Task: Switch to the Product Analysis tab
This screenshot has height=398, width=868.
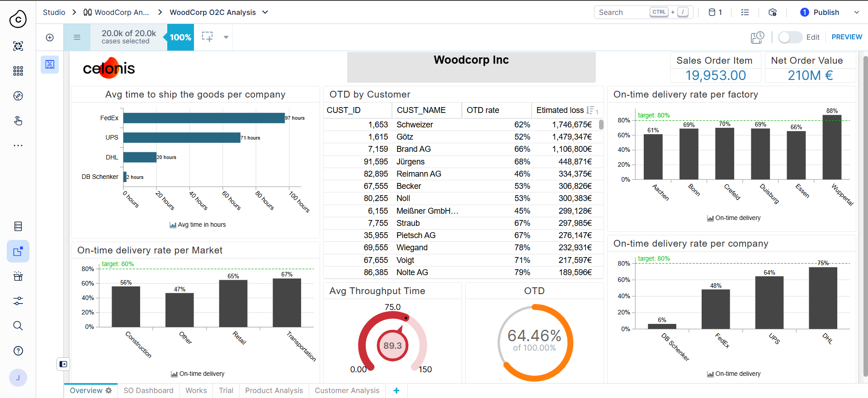Action: click(274, 391)
